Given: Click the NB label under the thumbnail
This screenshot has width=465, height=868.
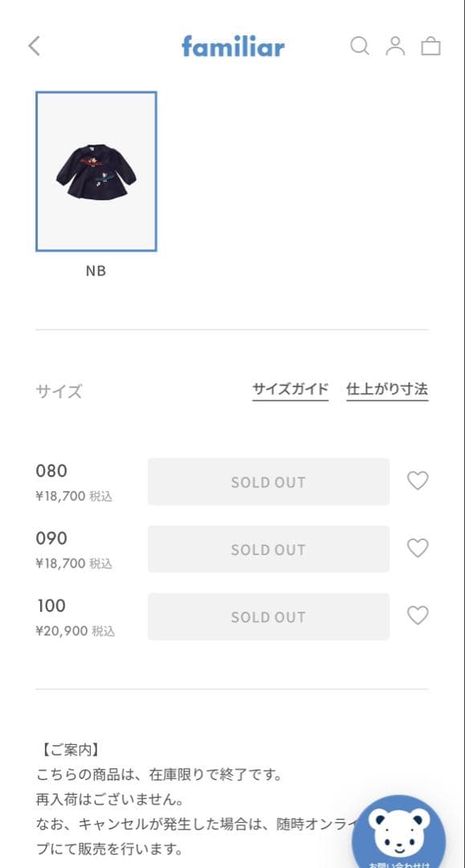Looking at the screenshot, I should tap(96, 271).
